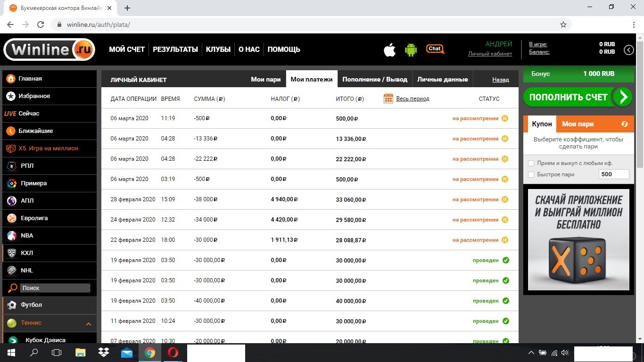Switch to 'Мои пари' cabinet tab

tap(265, 79)
